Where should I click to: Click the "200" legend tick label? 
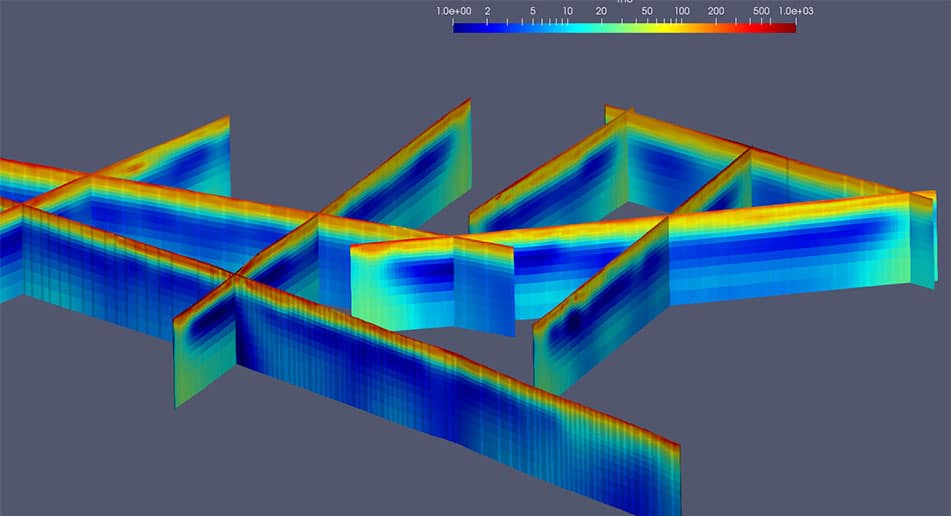click(x=716, y=11)
